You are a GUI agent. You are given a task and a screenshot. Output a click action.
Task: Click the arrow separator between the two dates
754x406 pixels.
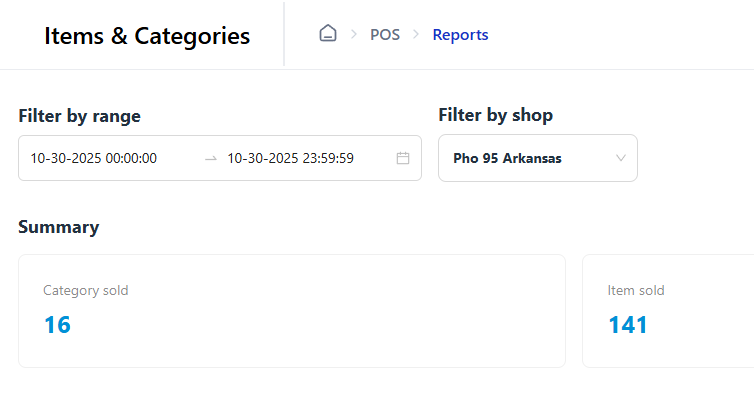click(210, 158)
